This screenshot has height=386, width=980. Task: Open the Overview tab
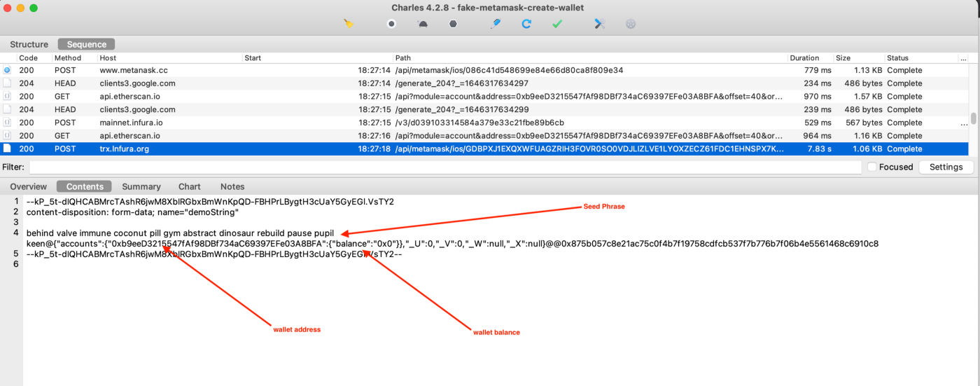pyautogui.click(x=29, y=186)
